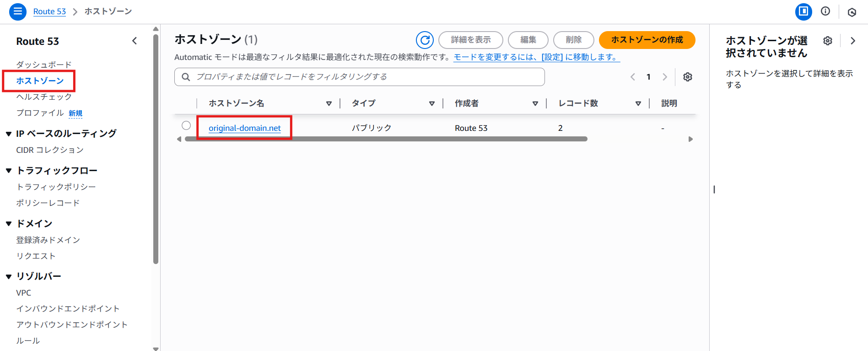The width and height of the screenshot is (868, 351).
Task: Open トラフィックポリシー in the sidebar
Action: pos(56,187)
